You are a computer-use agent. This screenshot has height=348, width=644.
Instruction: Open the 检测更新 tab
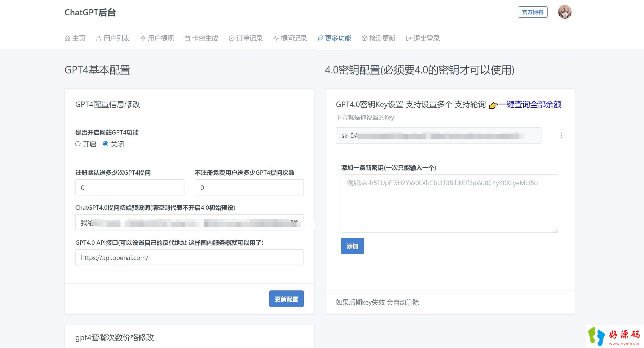pyautogui.click(x=379, y=38)
